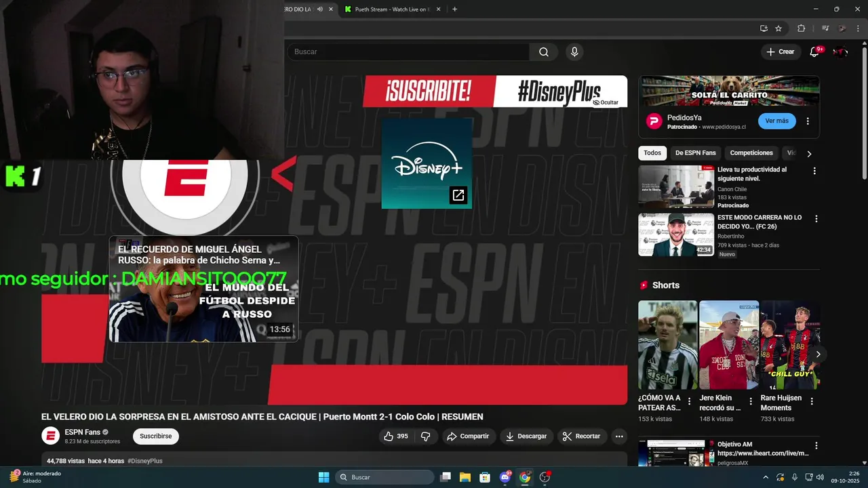Open options for ¿CÓMO VA A PATEAR short

tap(690, 401)
